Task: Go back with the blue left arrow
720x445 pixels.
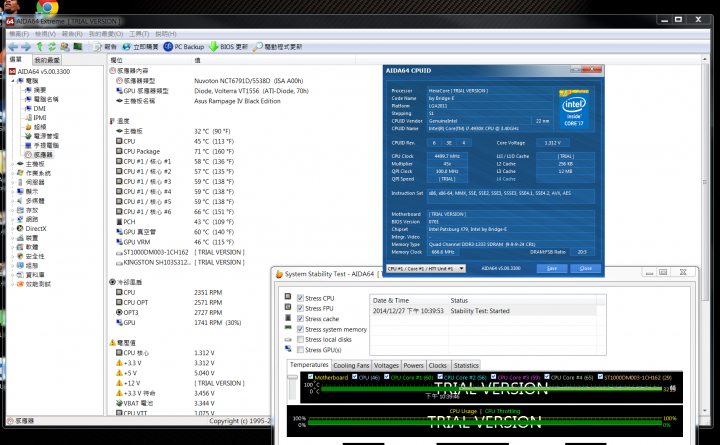Action: [x=13, y=46]
